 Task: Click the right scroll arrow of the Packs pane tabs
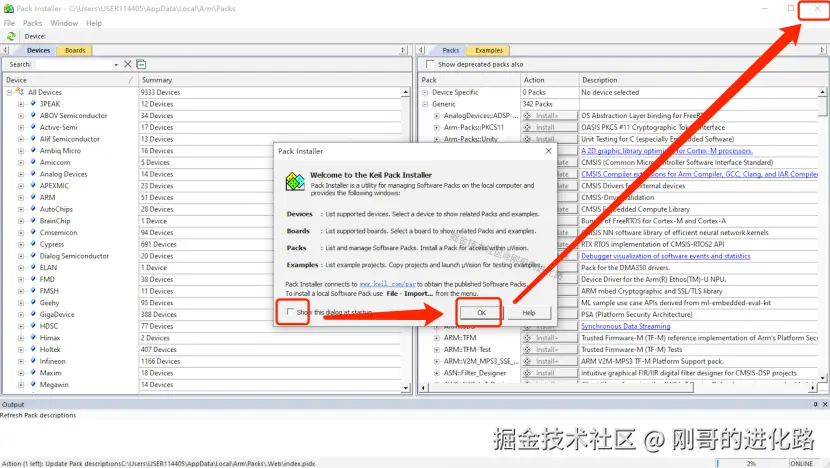pos(822,50)
